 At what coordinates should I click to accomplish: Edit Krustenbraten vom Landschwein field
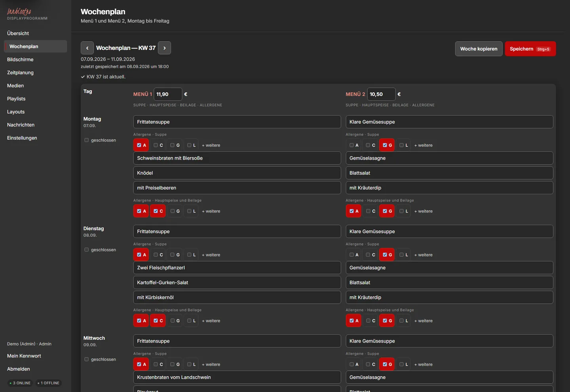point(237,377)
